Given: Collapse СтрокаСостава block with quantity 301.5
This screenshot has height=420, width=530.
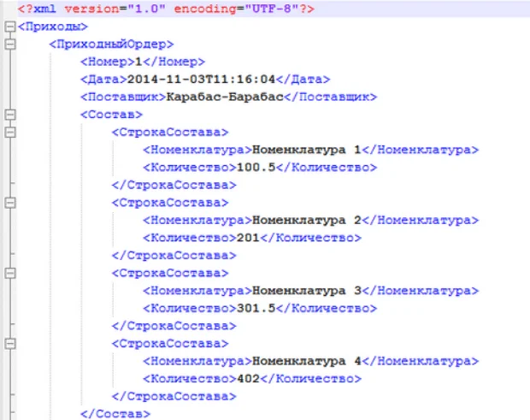Looking at the screenshot, I should [9, 273].
